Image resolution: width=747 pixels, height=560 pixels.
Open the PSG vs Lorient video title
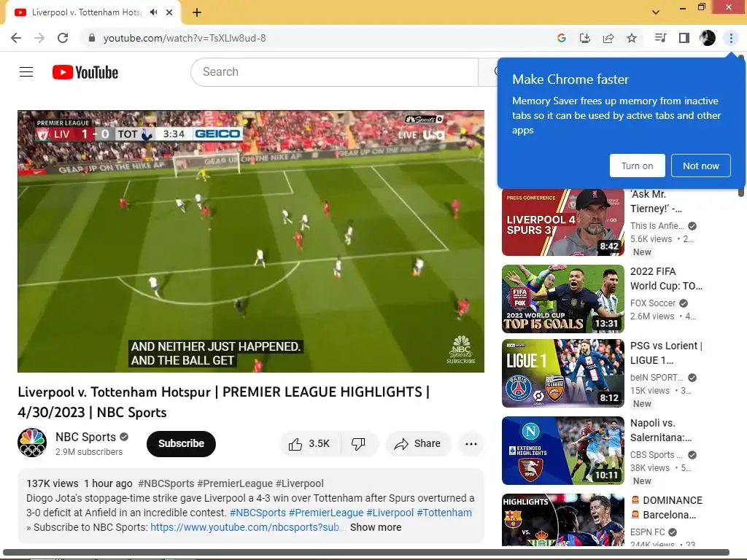666,353
